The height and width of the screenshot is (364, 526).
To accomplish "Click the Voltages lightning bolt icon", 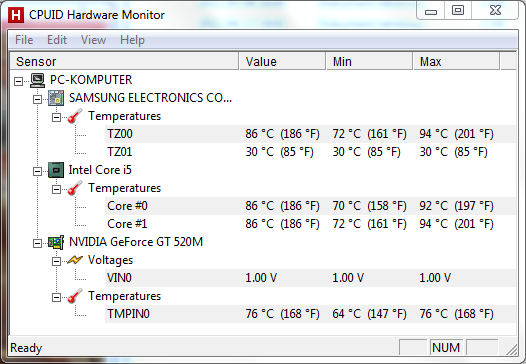I will tap(75, 260).
